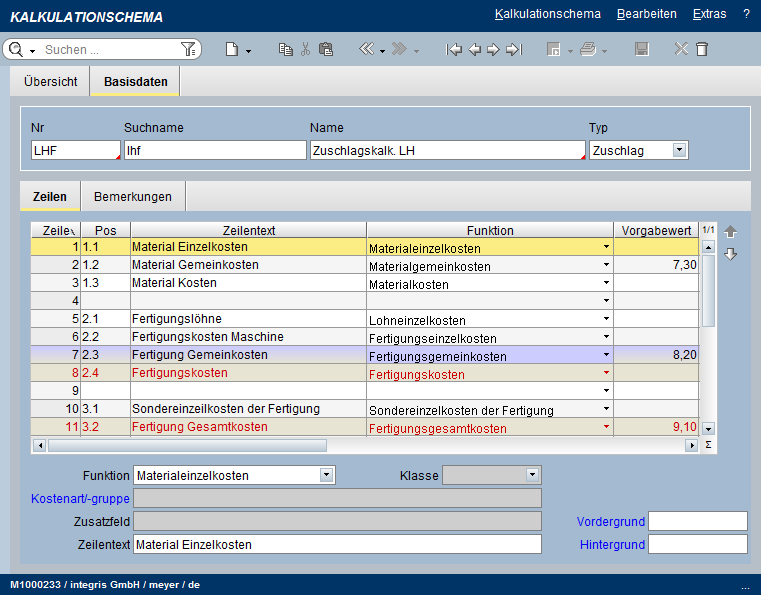
Task: Open the Bearbeiten menu
Action: coord(646,14)
